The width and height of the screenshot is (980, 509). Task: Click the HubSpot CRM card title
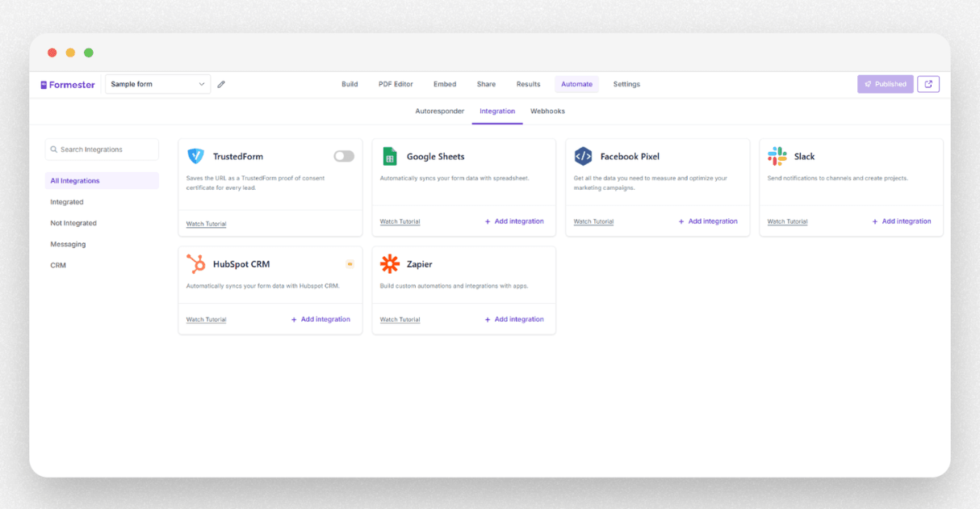(x=241, y=264)
